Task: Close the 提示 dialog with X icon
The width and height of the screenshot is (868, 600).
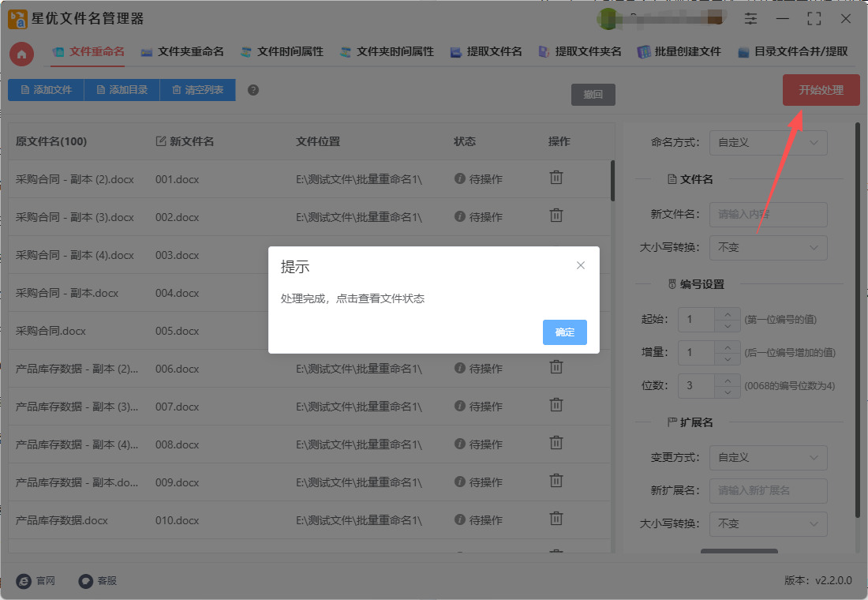Action: 581,265
